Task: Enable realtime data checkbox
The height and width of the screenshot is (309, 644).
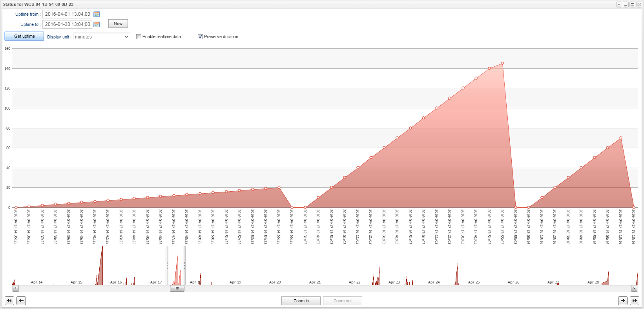Action: tap(139, 37)
